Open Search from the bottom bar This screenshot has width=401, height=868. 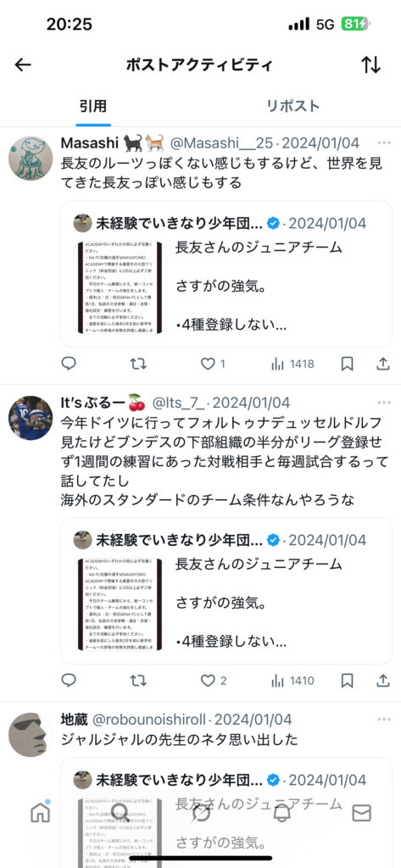tap(120, 813)
